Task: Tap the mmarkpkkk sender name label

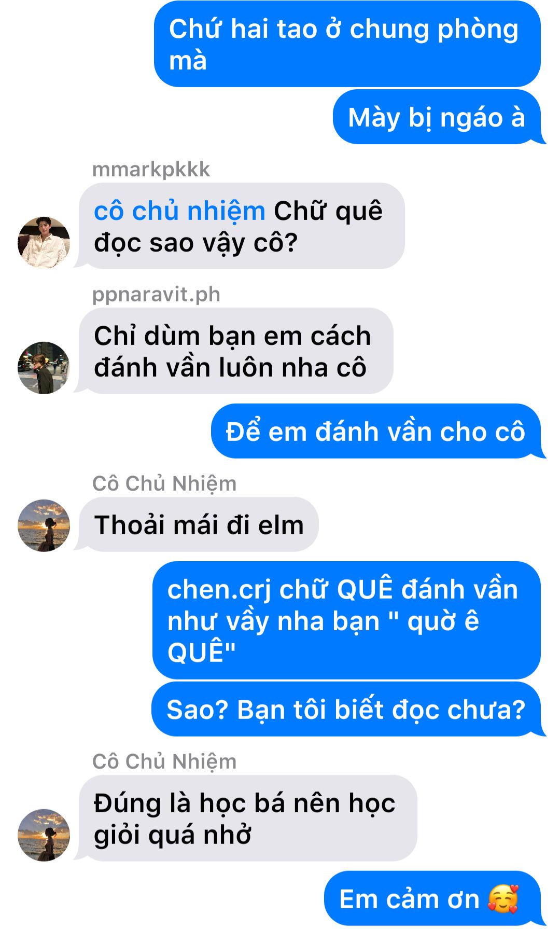Action: [151, 170]
